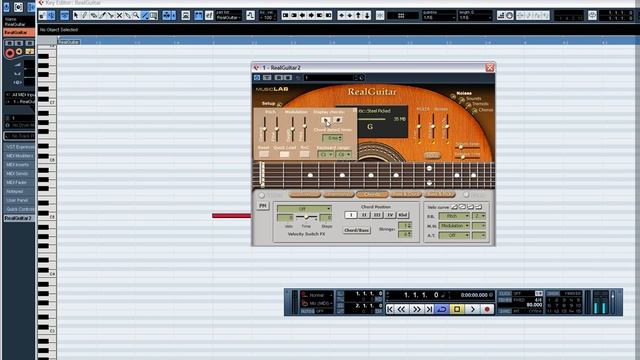Click Stop in the transport panel
The width and height of the screenshot is (640, 360).
click(457, 309)
